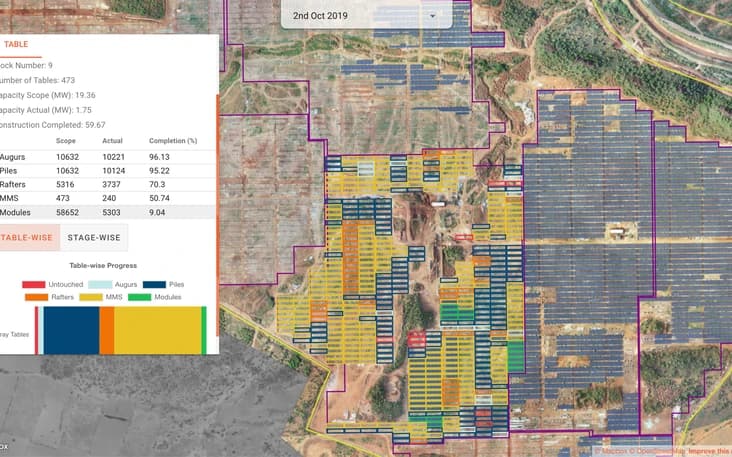The image size is (732, 457).
Task: Click the dark blue Piles bar segment
Action: coord(70,330)
